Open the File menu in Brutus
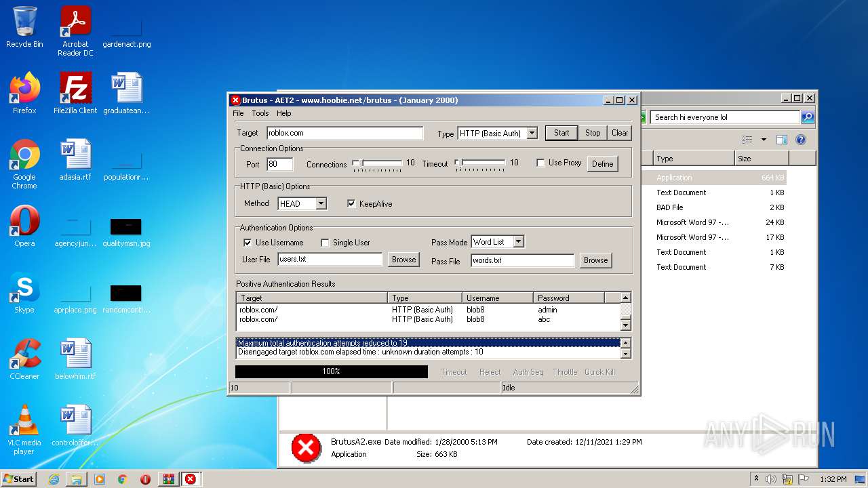 point(238,113)
